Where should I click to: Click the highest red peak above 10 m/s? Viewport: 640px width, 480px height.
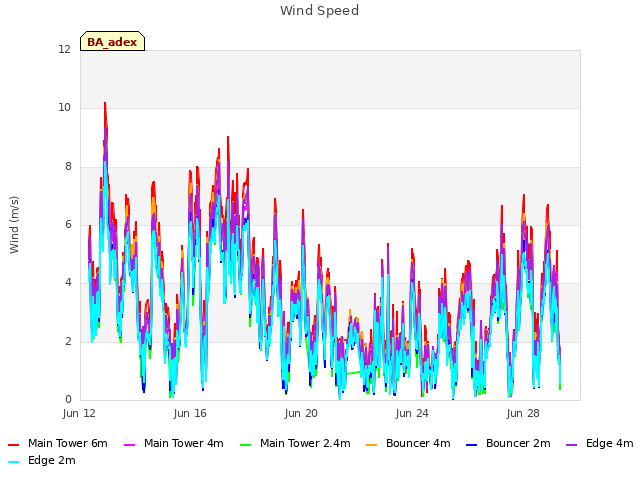(105, 104)
